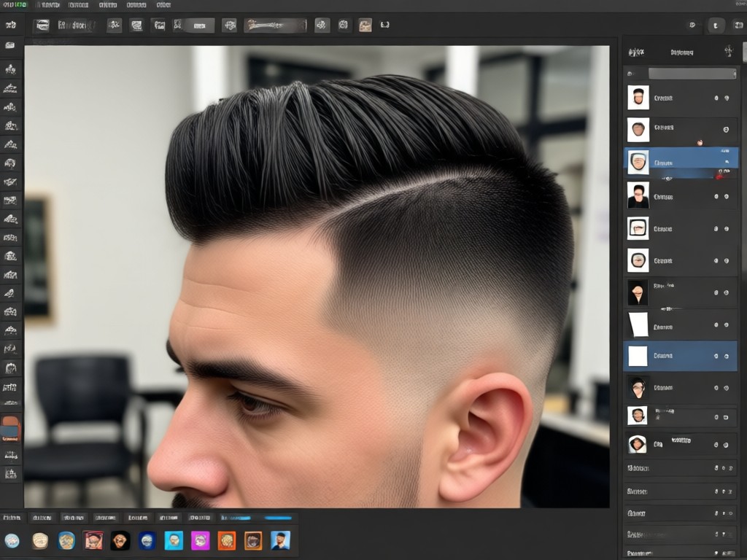This screenshot has height=560, width=747.
Task: Toggle eye icon on brown oval face layer
Action: click(x=726, y=130)
